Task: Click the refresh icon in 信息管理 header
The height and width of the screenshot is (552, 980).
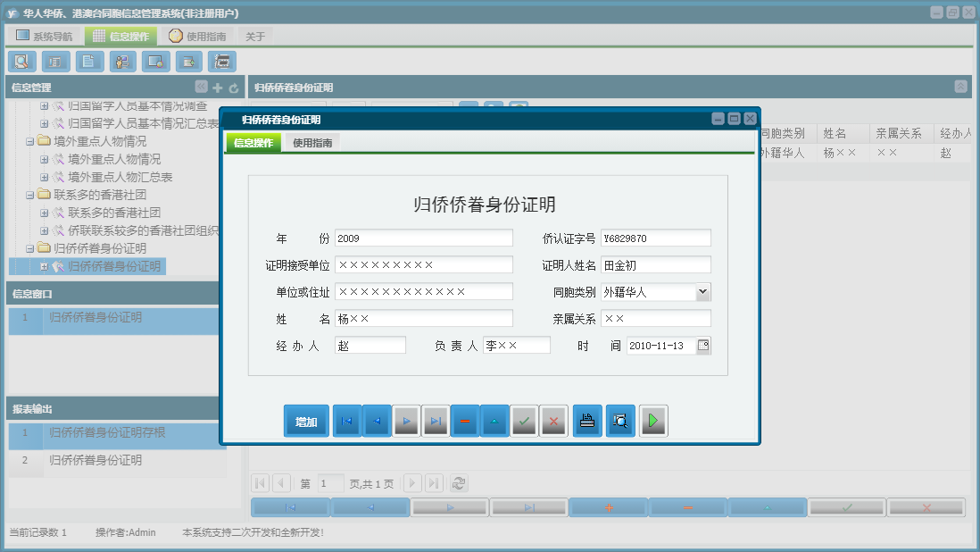Action: click(x=234, y=88)
